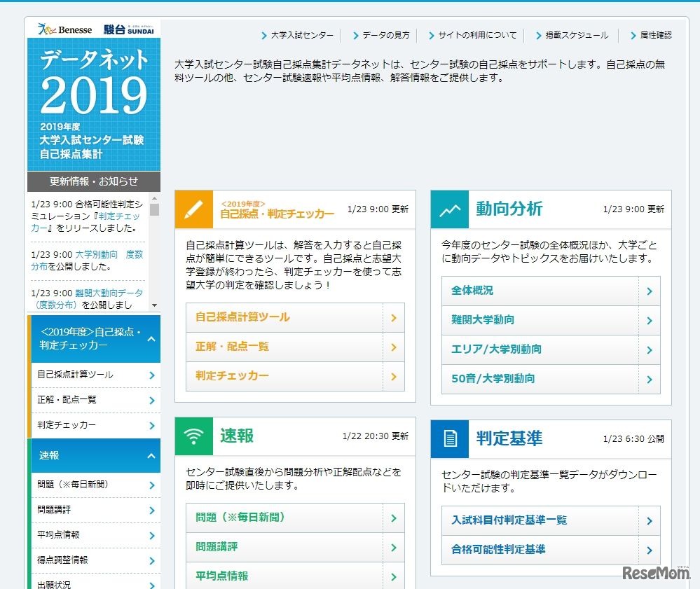Collapse the 自己採点・判定チェッカー sidebar section

click(95, 339)
